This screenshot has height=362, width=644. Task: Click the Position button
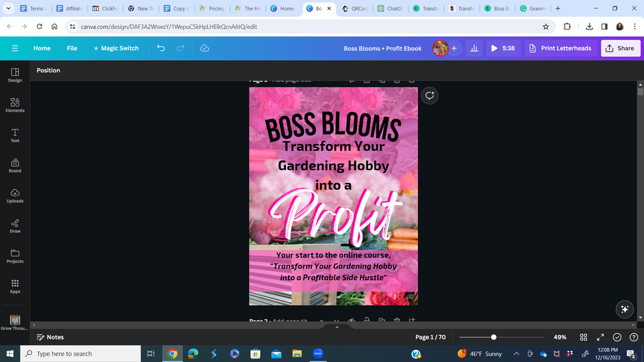click(48, 70)
